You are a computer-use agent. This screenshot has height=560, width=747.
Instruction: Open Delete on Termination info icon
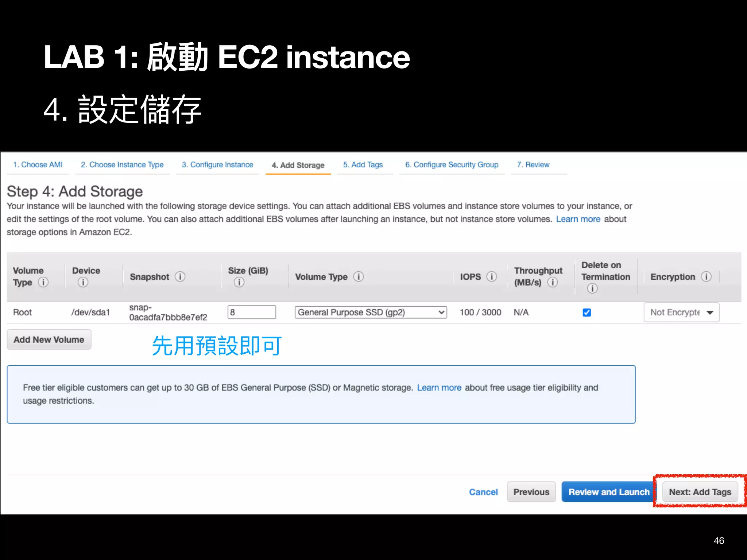point(592,288)
